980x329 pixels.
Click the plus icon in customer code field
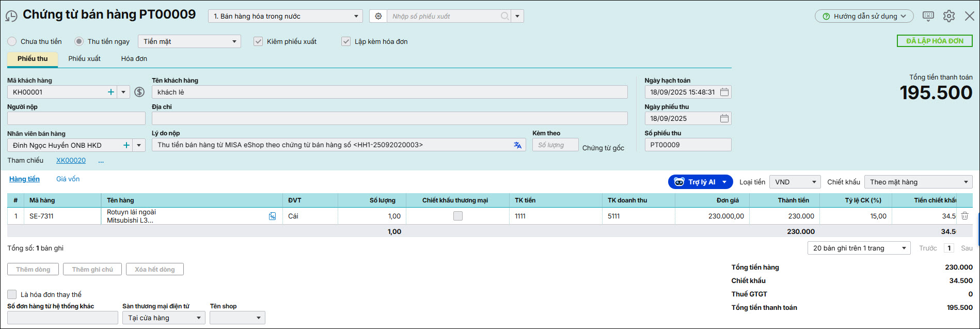(x=111, y=92)
